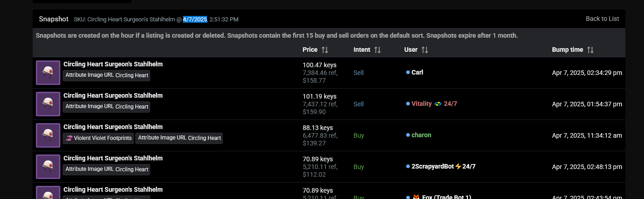Open item image in 2ScrapyardBot's listing
This screenshot has height=199, width=644.
coord(48,167)
